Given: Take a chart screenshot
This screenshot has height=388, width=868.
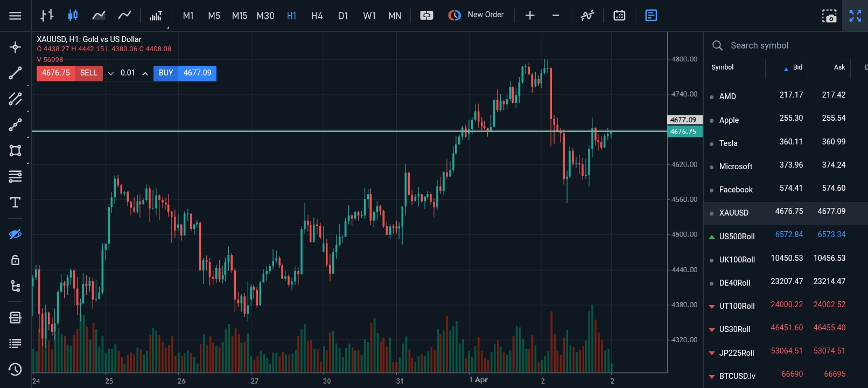Looking at the screenshot, I should [829, 16].
